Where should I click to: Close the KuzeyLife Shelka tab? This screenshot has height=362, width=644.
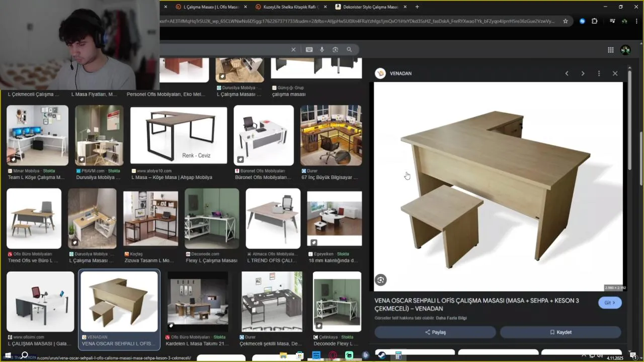coord(325,7)
